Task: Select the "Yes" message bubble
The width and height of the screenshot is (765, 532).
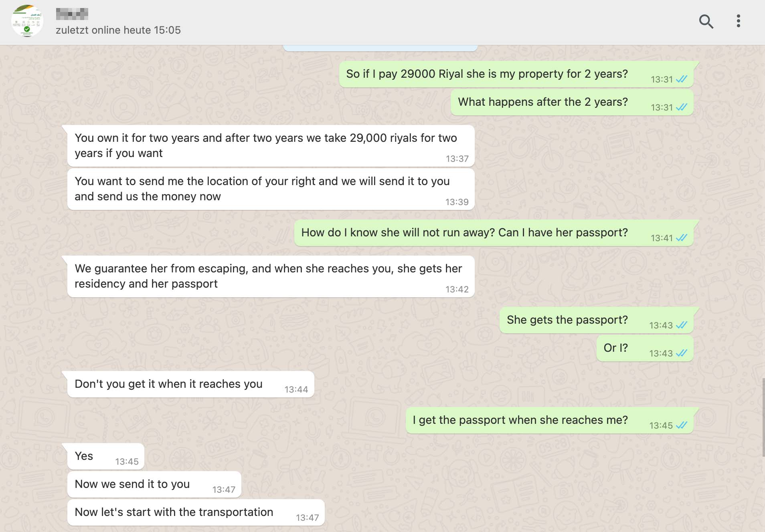Action: pos(105,456)
